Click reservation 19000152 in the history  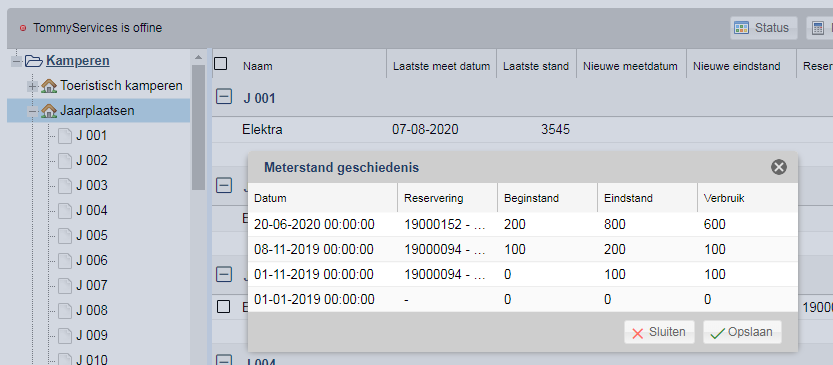point(445,225)
